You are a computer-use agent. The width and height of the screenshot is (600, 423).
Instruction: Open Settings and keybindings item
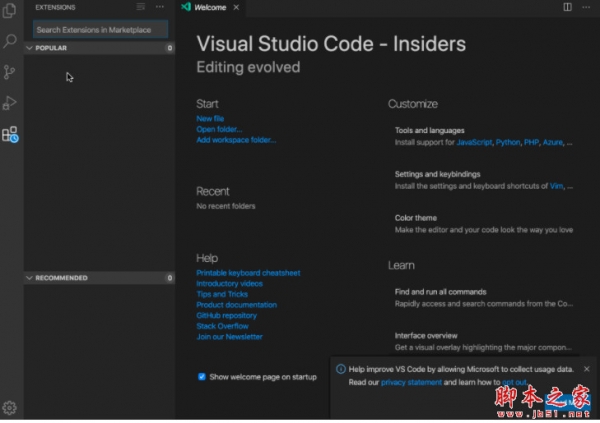tap(484, 180)
